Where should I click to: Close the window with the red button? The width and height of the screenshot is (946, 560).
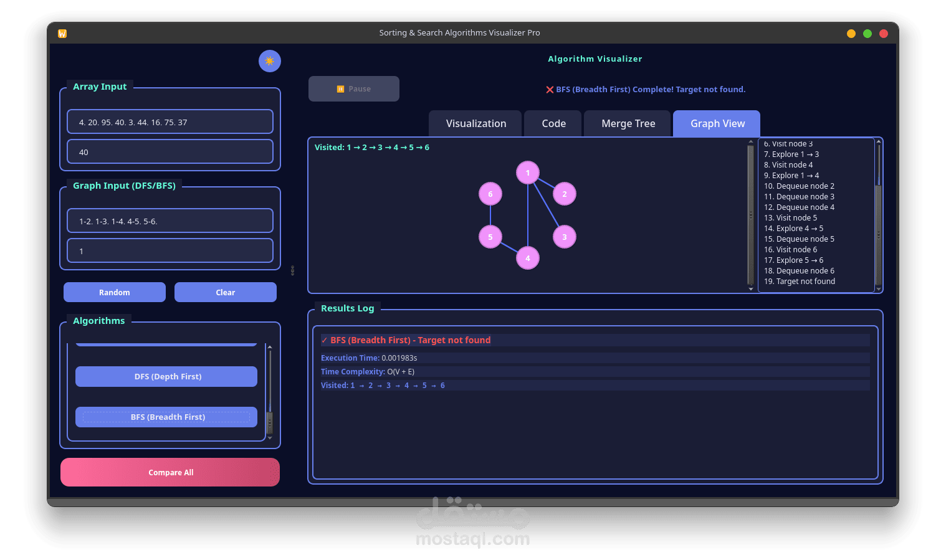click(884, 34)
